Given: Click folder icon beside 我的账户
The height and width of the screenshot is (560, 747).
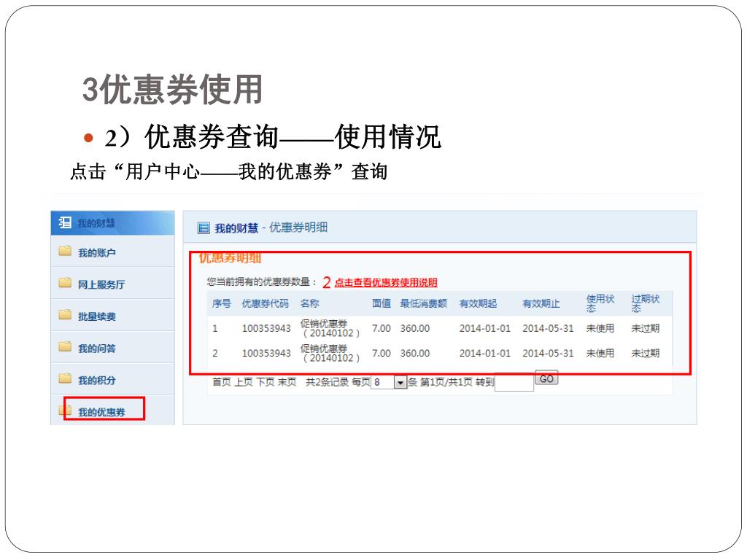Looking at the screenshot, I should (65, 251).
